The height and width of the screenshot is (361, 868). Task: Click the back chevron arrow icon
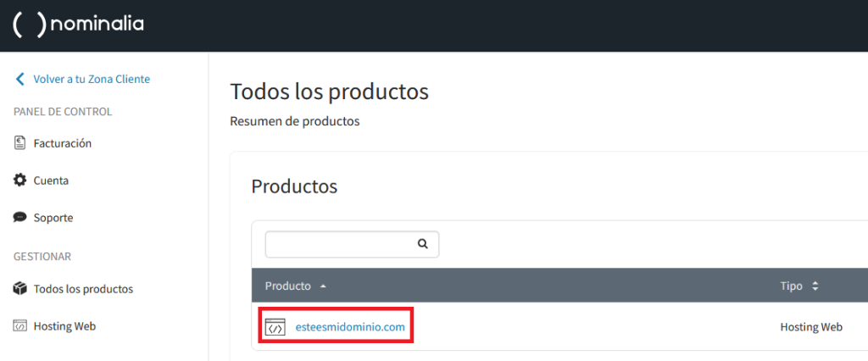20,79
